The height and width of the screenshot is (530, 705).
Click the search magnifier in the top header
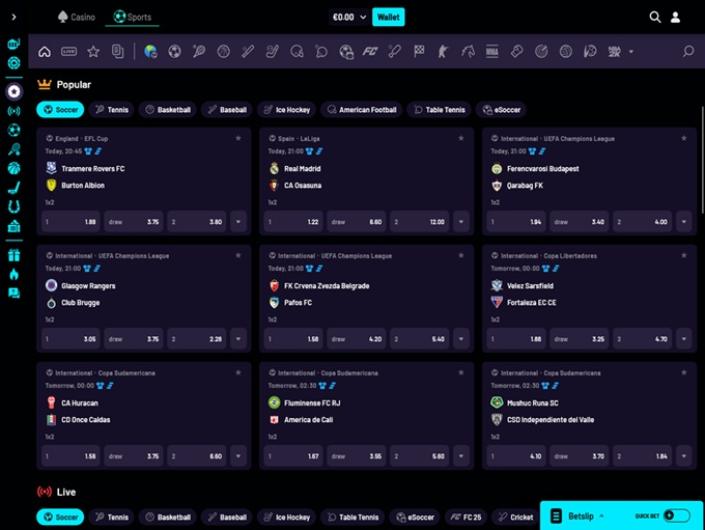[x=655, y=17]
